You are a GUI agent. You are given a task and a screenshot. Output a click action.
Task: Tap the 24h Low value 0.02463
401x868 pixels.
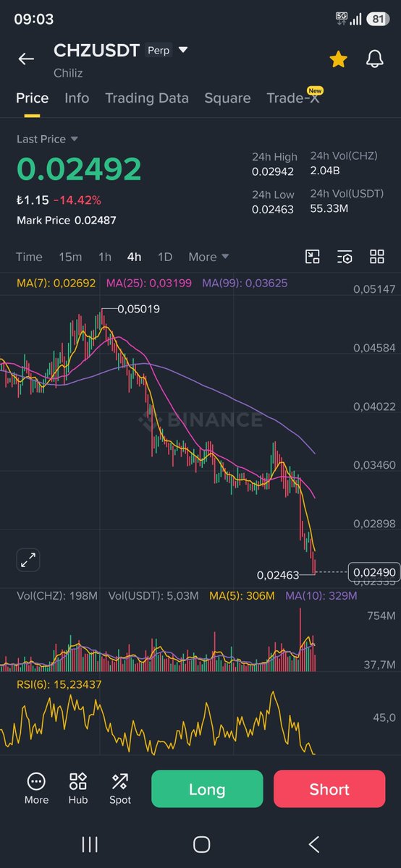273,209
